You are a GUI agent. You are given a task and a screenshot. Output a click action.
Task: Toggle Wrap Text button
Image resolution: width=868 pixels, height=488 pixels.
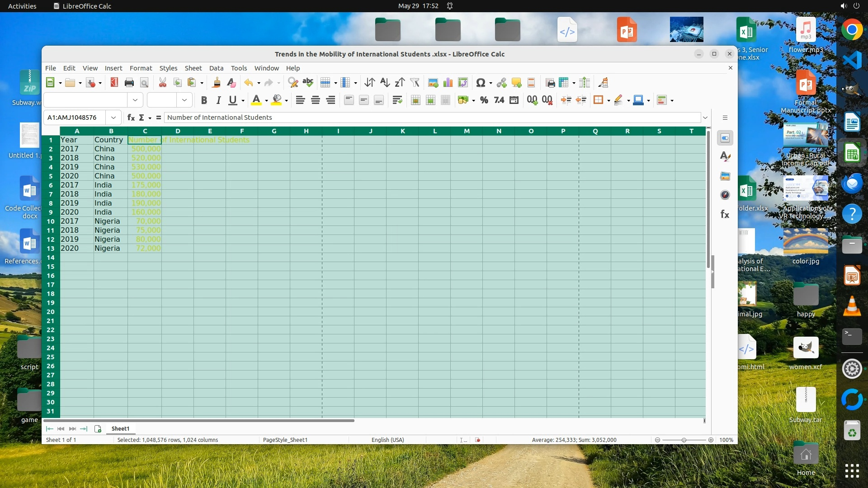point(397,100)
